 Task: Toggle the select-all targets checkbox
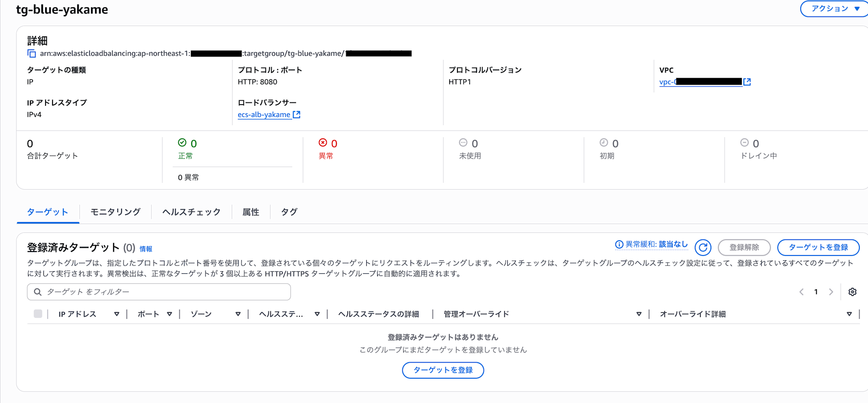tap(38, 314)
